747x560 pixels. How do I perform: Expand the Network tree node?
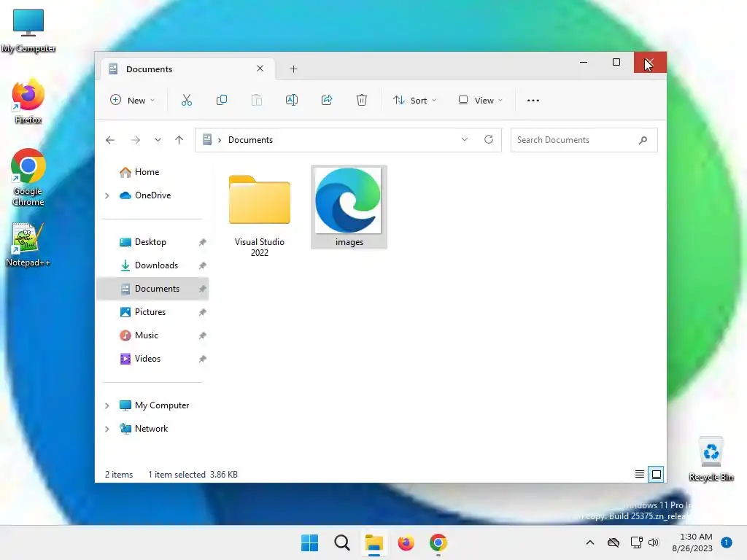point(107,429)
